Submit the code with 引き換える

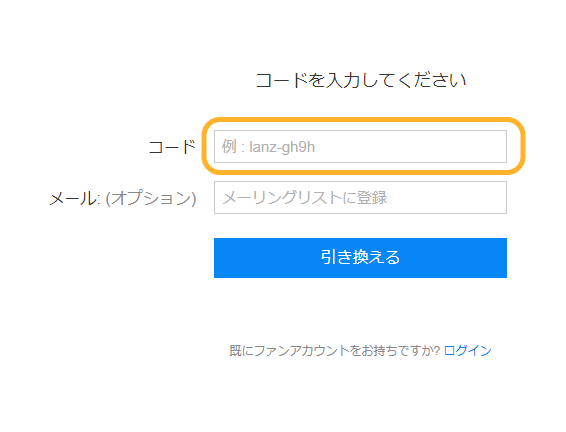pyautogui.click(x=360, y=258)
